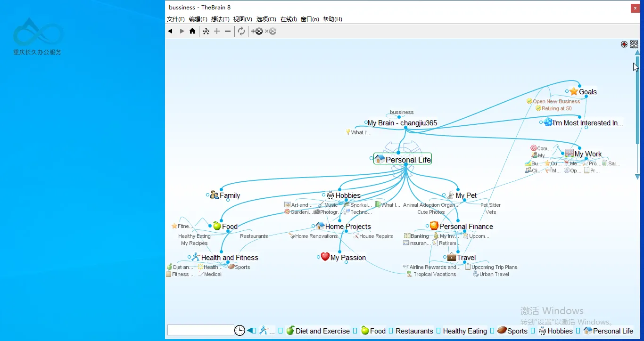Viewport: 644px width, 341px height.
Task: Click the Retiring at 50 thought
Action: (553, 108)
